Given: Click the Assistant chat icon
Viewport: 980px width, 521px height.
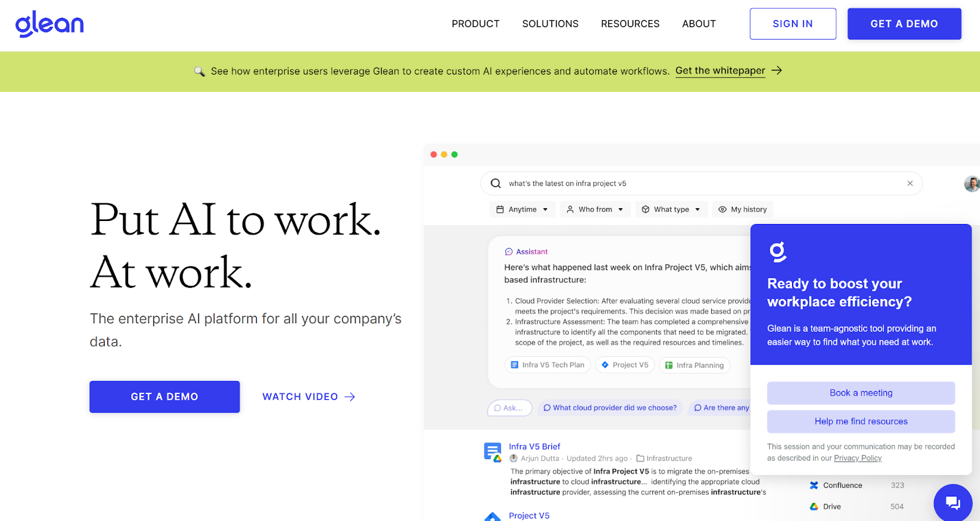Looking at the screenshot, I should pyautogui.click(x=508, y=252).
